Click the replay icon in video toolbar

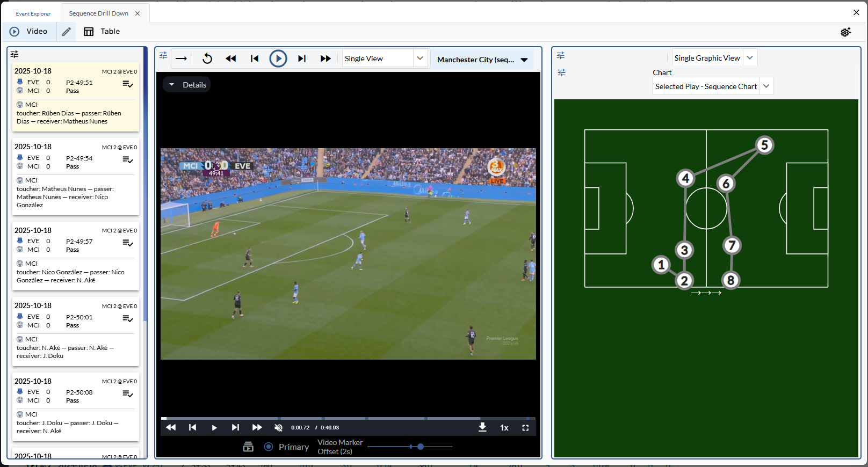[x=207, y=59]
